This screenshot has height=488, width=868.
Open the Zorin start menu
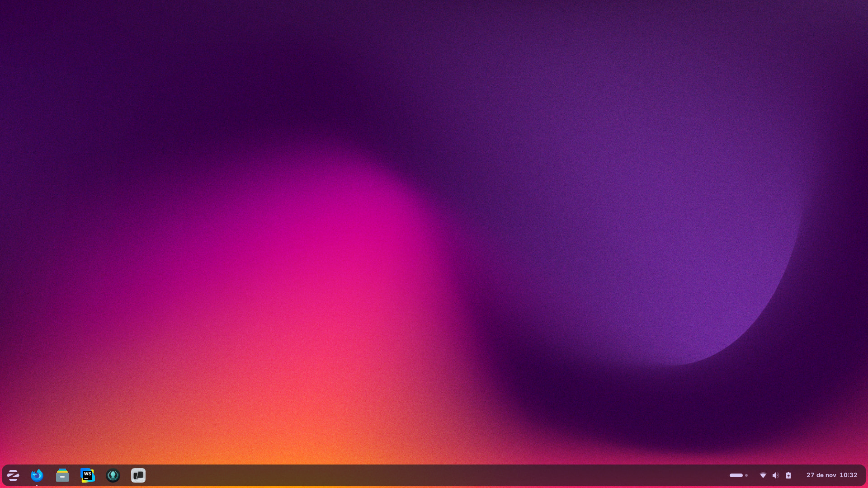pyautogui.click(x=13, y=475)
